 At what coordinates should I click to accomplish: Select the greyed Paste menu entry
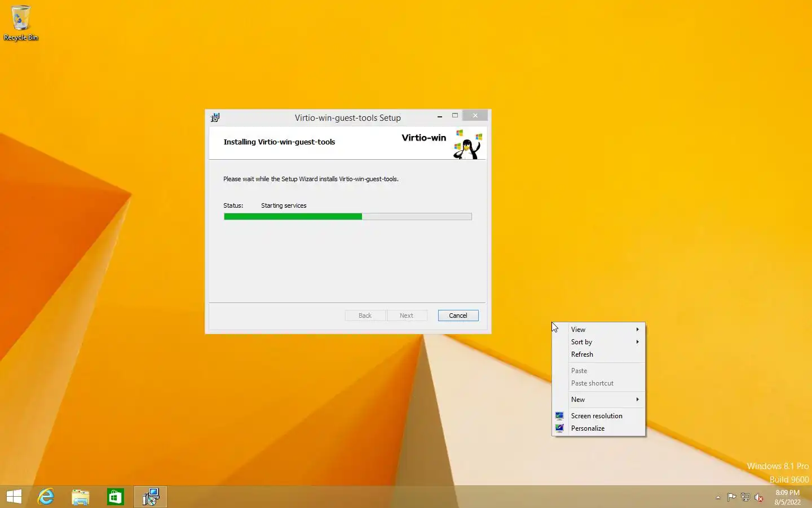pos(599,371)
